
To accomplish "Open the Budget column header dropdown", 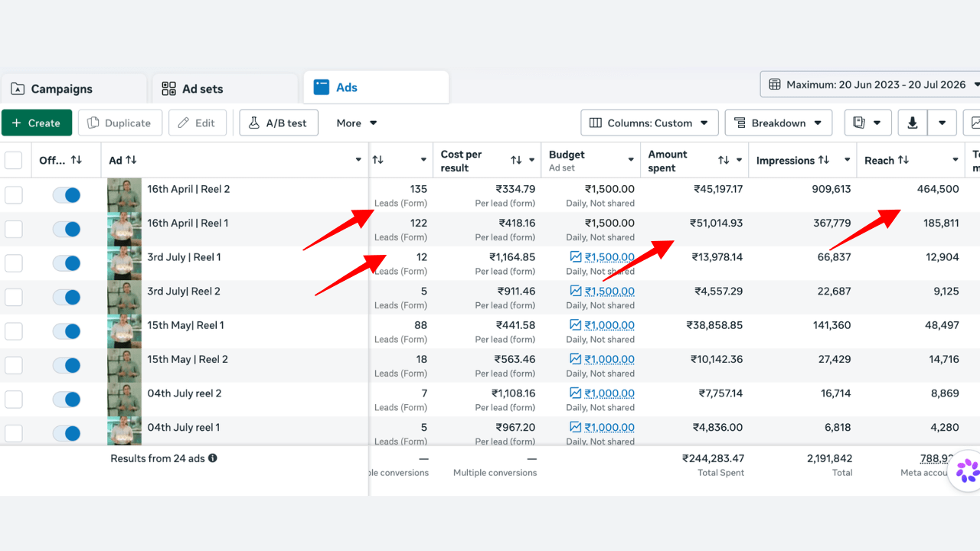I will click(x=631, y=160).
